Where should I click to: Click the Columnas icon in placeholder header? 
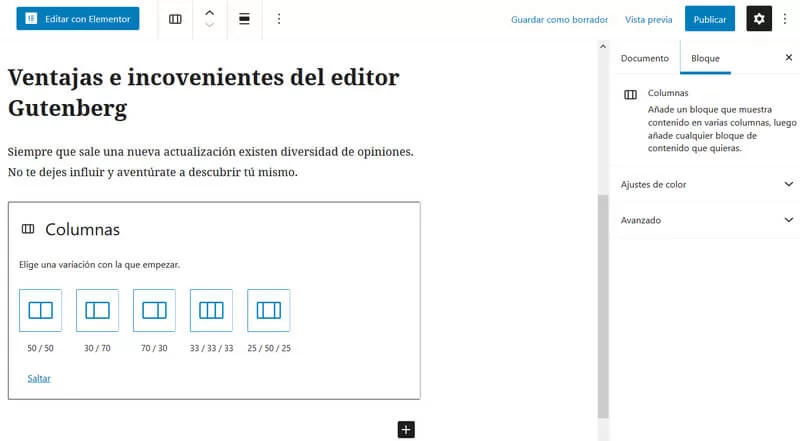(28, 229)
